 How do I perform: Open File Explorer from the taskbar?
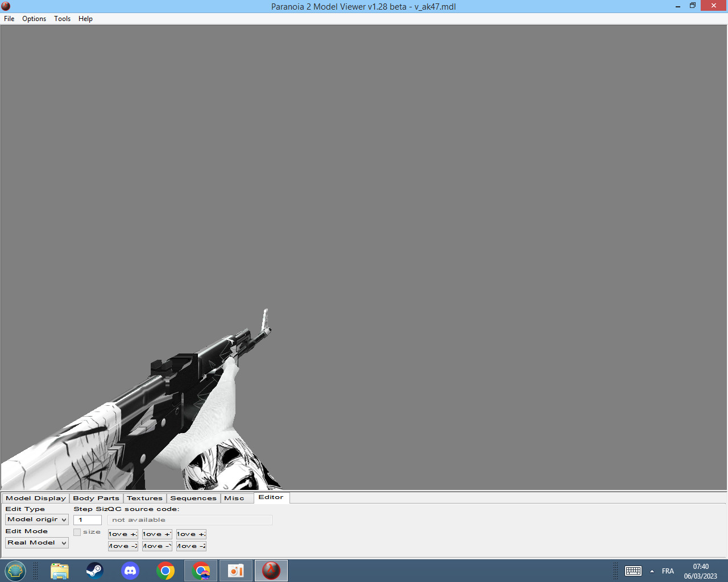point(59,571)
